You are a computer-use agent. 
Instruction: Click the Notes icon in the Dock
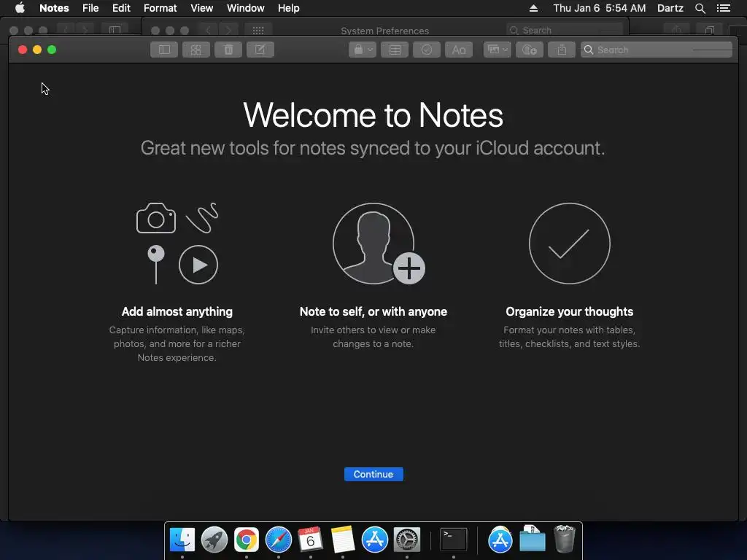click(343, 540)
